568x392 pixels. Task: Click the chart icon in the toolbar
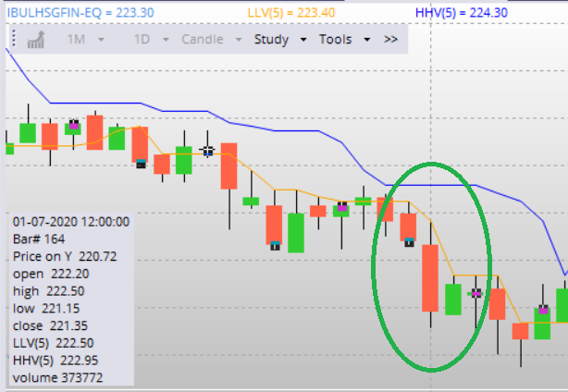(x=36, y=40)
